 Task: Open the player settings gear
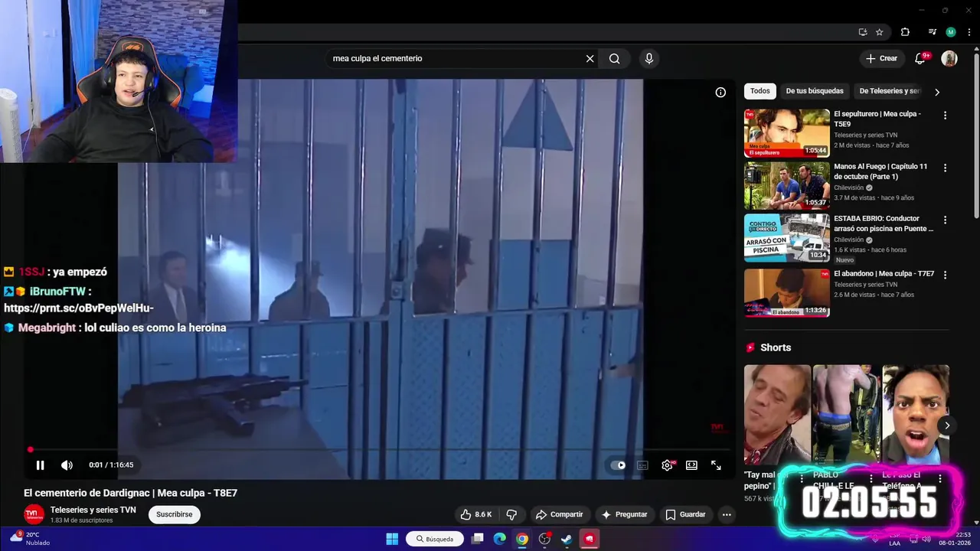(x=668, y=465)
